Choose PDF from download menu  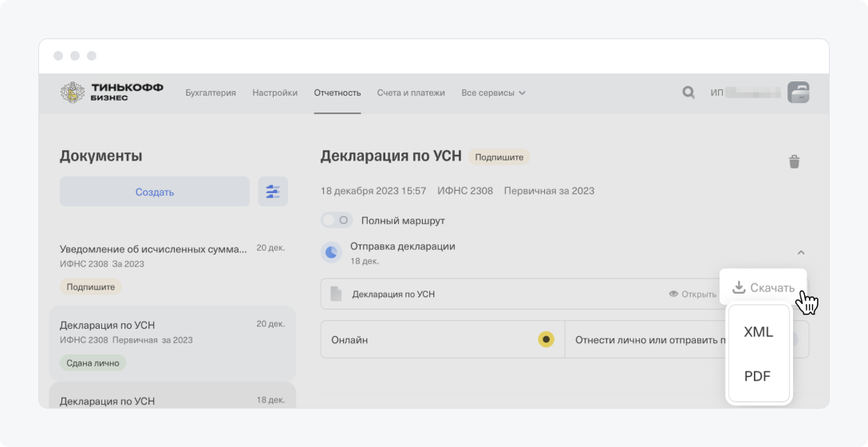tap(757, 376)
